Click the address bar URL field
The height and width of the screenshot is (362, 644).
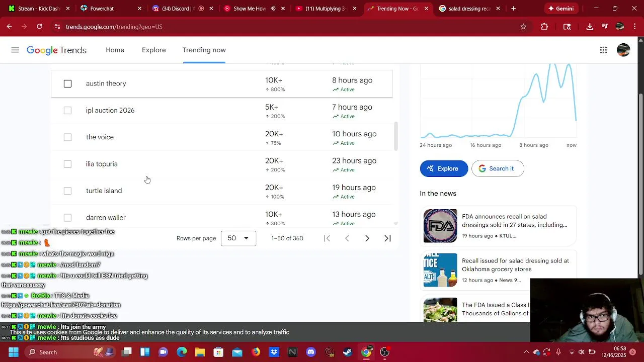tap(287, 27)
